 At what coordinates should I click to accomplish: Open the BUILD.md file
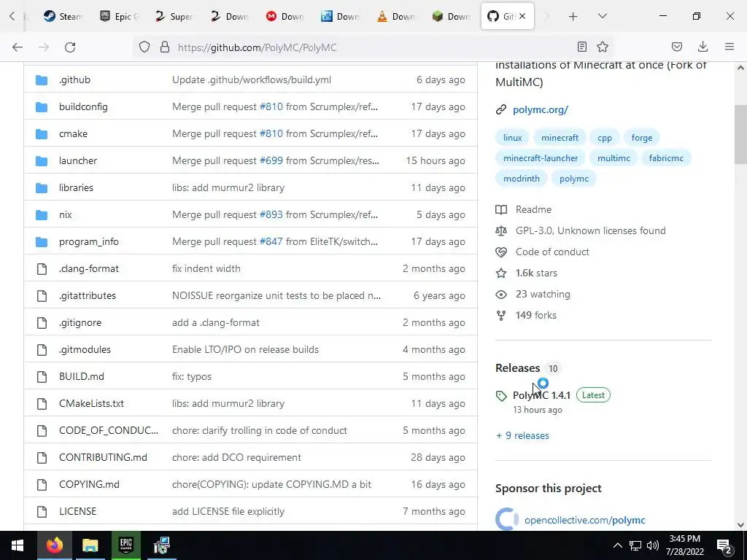click(82, 376)
